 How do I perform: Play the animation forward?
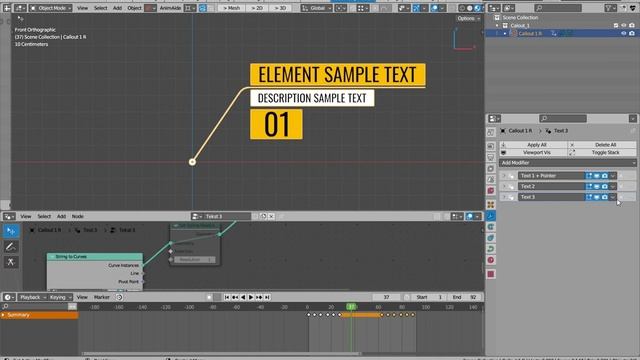pyautogui.click(x=251, y=297)
